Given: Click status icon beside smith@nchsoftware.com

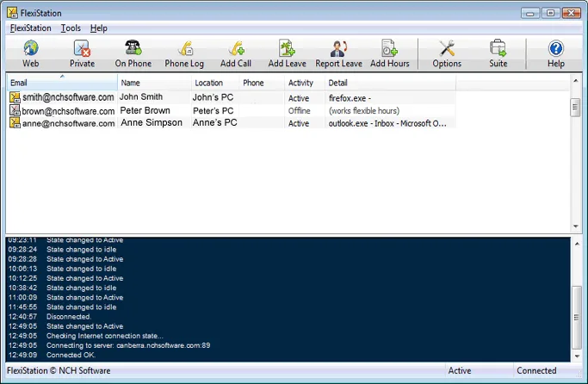Looking at the screenshot, I should [x=15, y=97].
